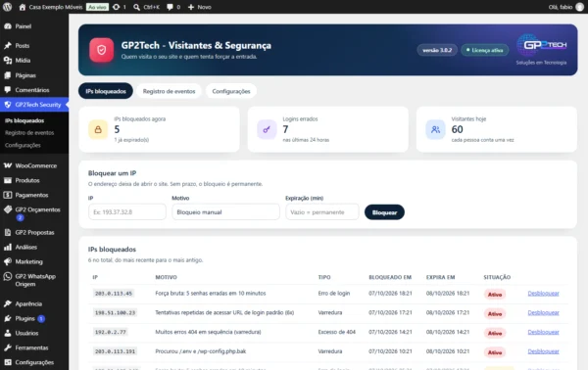Image resolution: width=588 pixels, height=370 pixels.
Task: Switch to the Configurações tab pill
Action: click(231, 91)
